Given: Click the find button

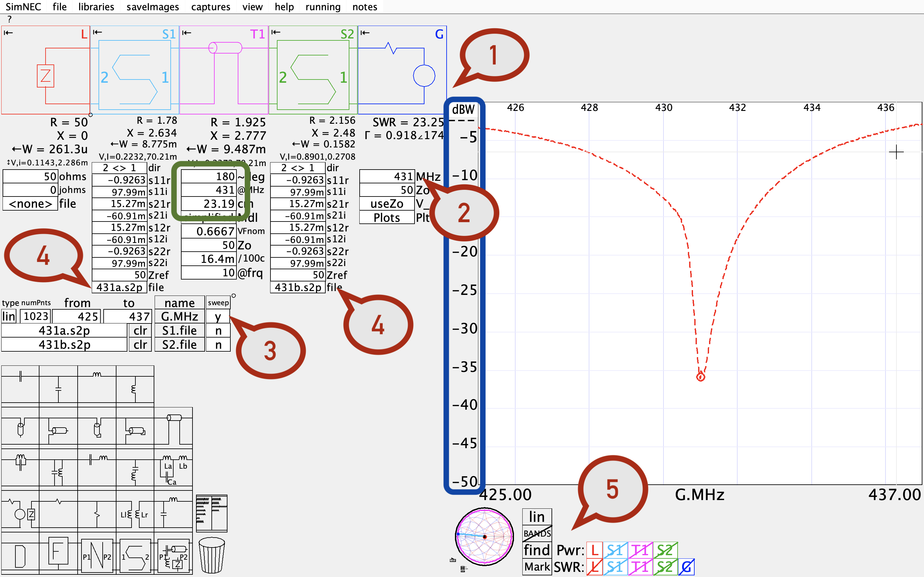Looking at the screenshot, I should [x=537, y=550].
